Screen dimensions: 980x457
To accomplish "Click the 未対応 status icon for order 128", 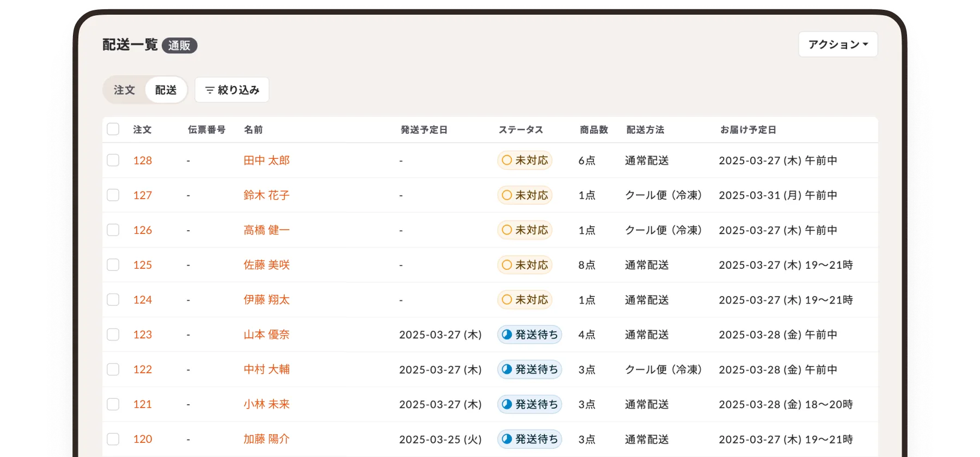I will click(x=507, y=160).
